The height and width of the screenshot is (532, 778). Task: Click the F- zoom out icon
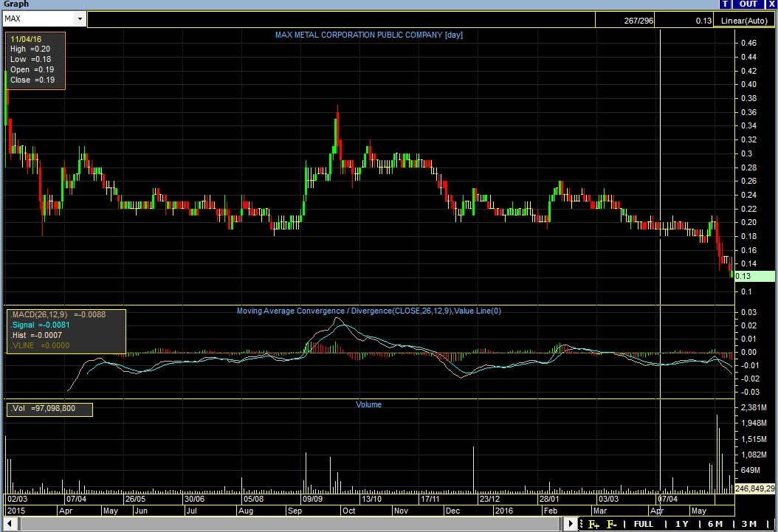point(612,525)
